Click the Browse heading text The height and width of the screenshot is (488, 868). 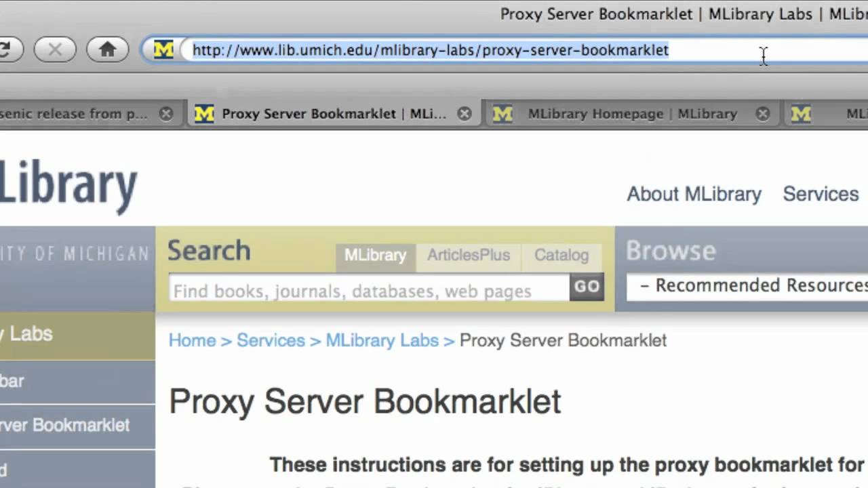(x=671, y=251)
